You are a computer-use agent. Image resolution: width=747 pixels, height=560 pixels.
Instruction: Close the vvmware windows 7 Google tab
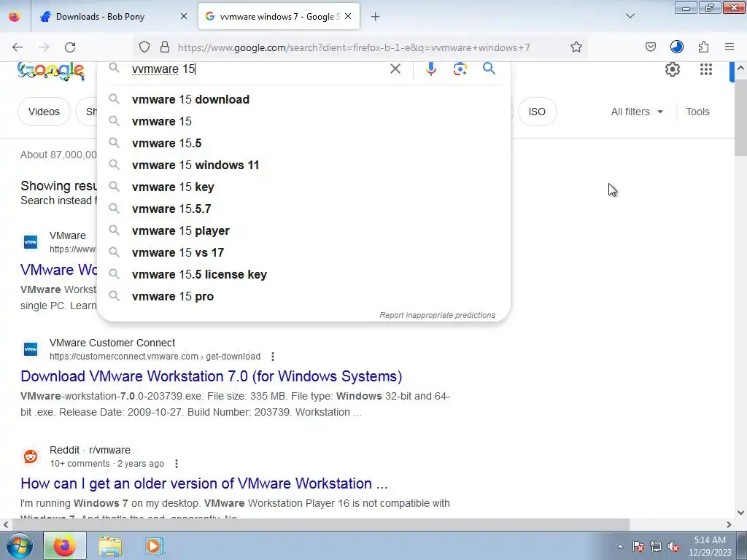tap(348, 16)
